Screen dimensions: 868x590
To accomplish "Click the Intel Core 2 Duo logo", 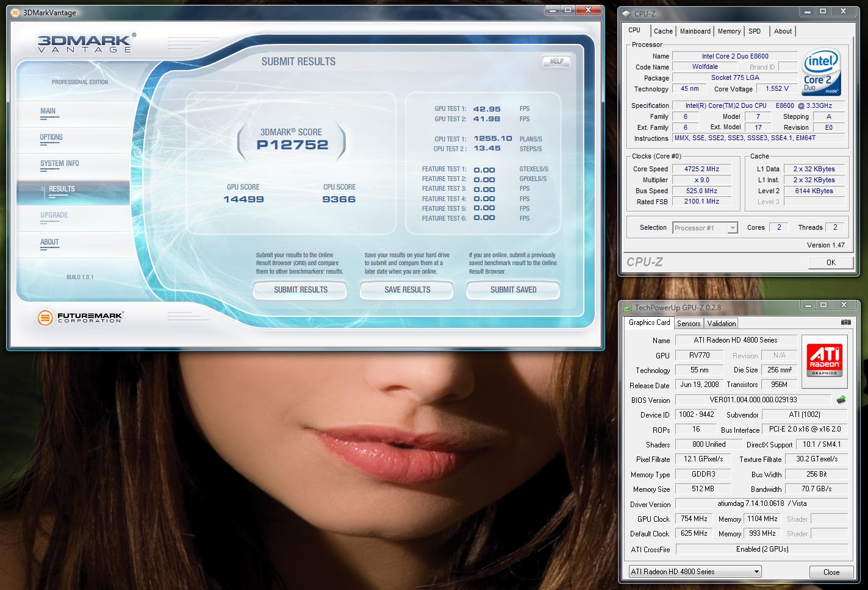I will pos(822,72).
